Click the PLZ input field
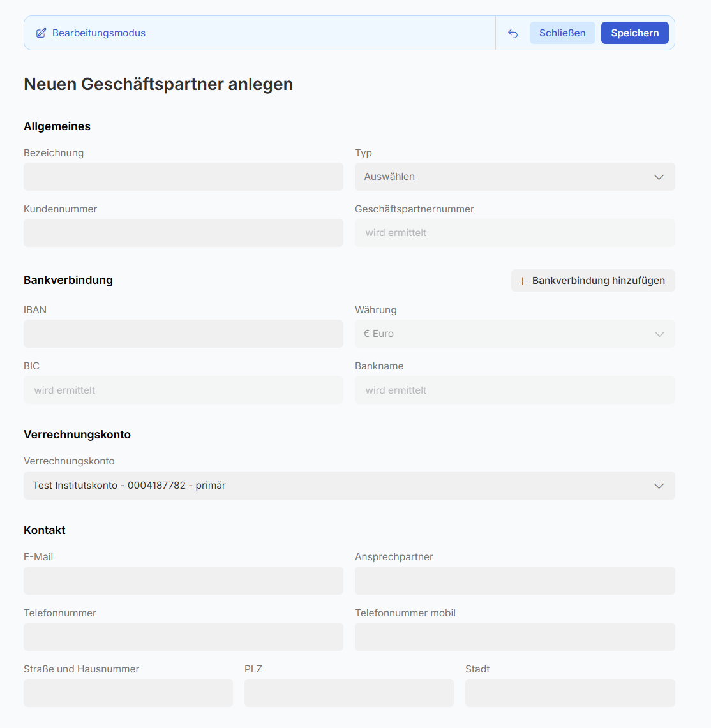 [349, 693]
